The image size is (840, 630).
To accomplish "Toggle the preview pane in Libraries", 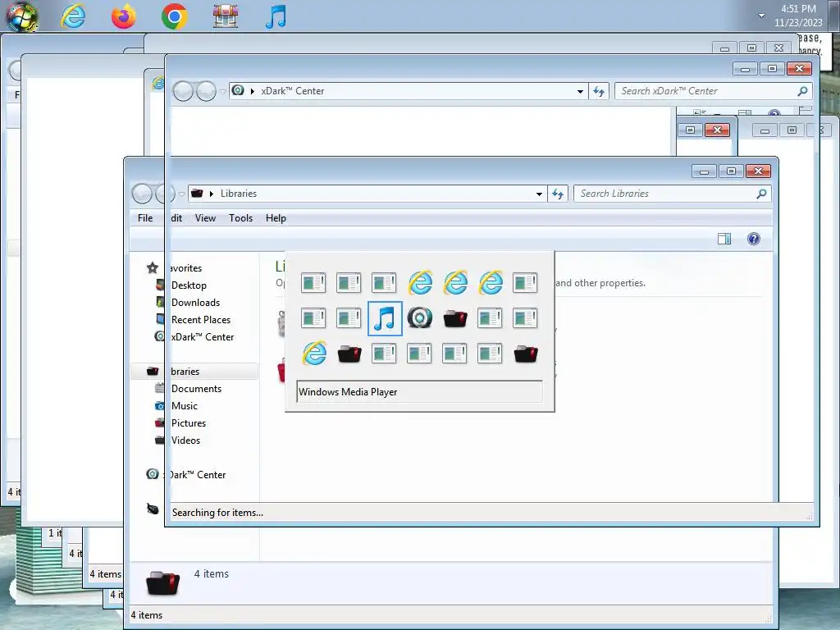I will [x=724, y=239].
